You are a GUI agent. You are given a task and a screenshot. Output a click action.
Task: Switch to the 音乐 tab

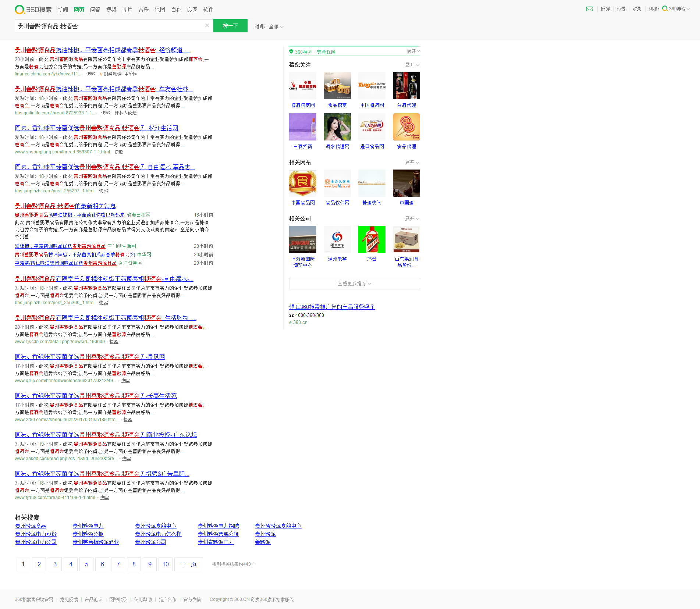pos(143,10)
